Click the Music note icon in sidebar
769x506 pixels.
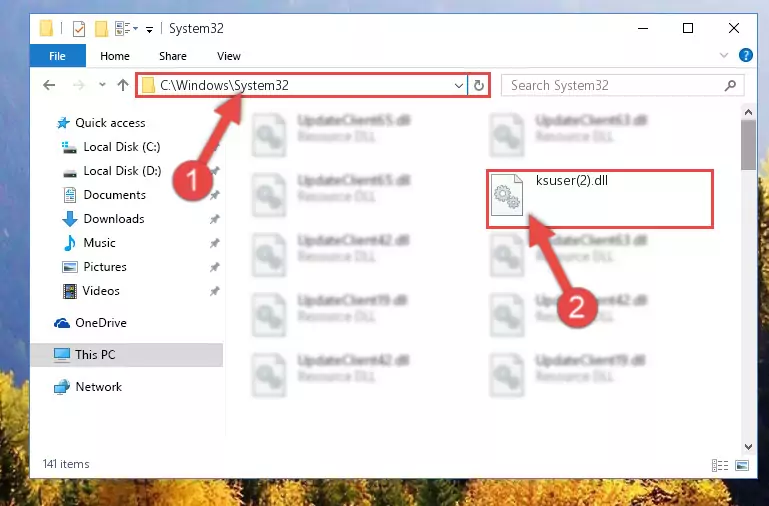(x=70, y=243)
